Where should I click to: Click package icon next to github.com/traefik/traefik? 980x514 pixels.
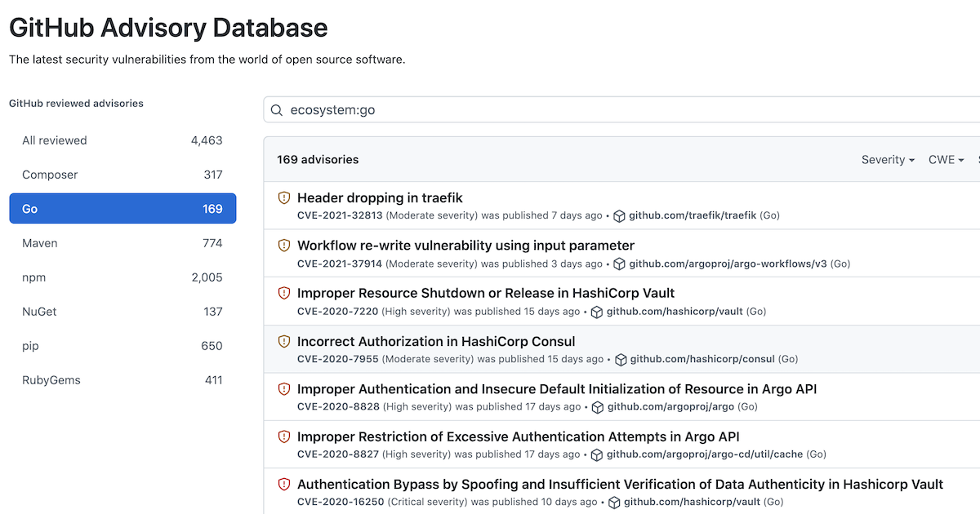tap(617, 216)
